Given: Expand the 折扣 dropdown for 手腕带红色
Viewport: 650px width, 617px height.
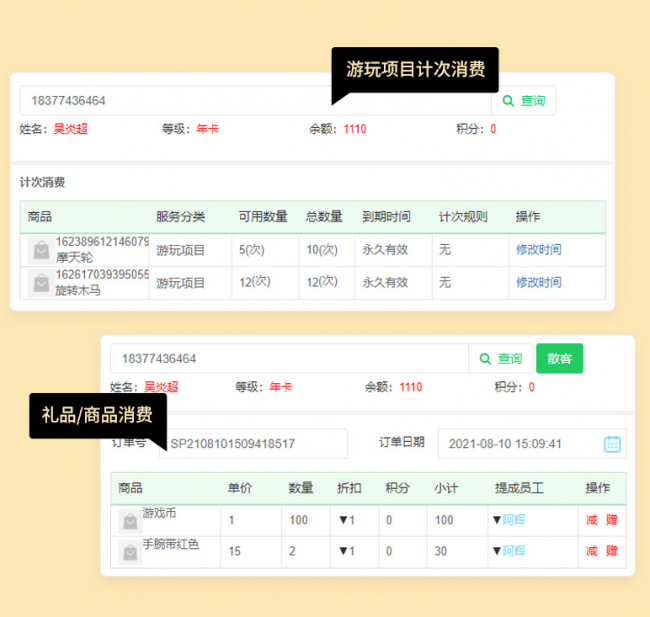Looking at the screenshot, I should pyautogui.click(x=346, y=551).
